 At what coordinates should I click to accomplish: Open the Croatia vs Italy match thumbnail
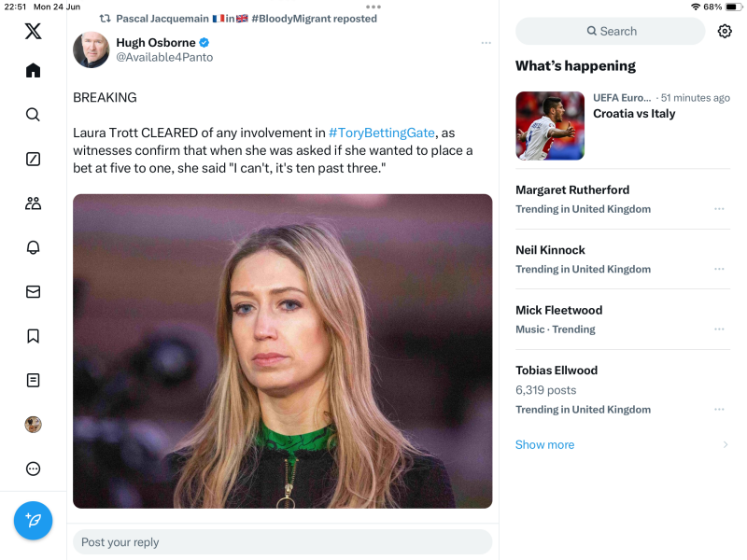[x=549, y=126]
